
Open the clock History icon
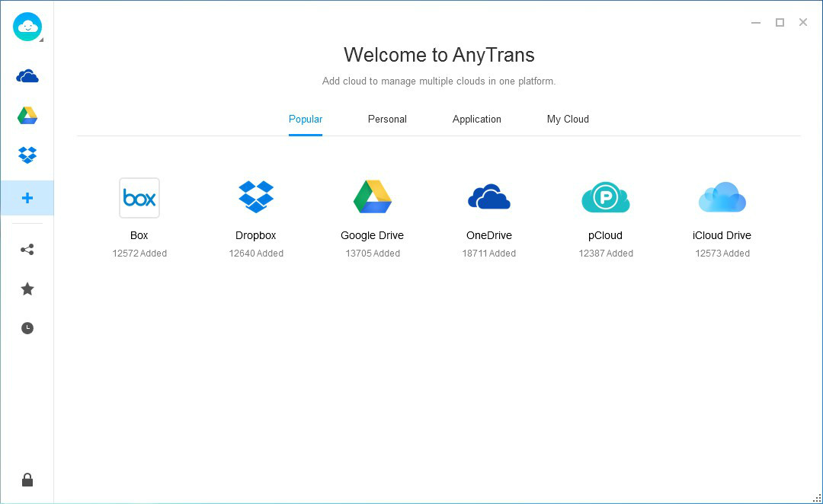(27, 328)
